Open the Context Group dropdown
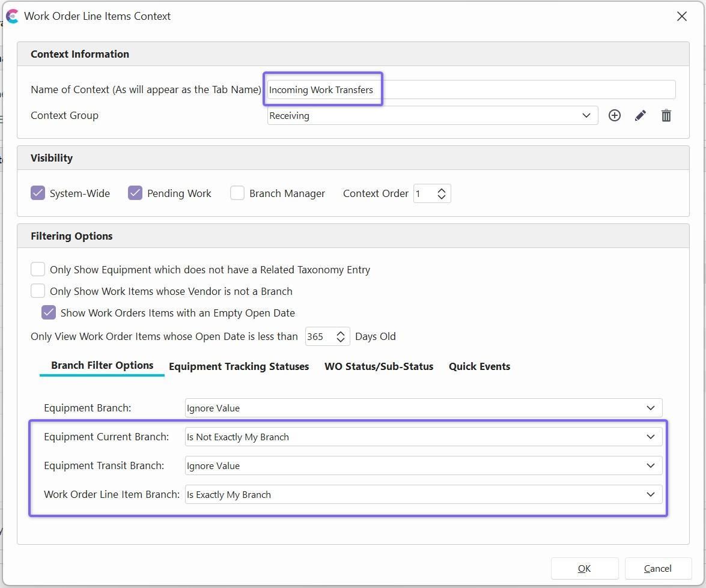The image size is (706, 588). [x=432, y=115]
